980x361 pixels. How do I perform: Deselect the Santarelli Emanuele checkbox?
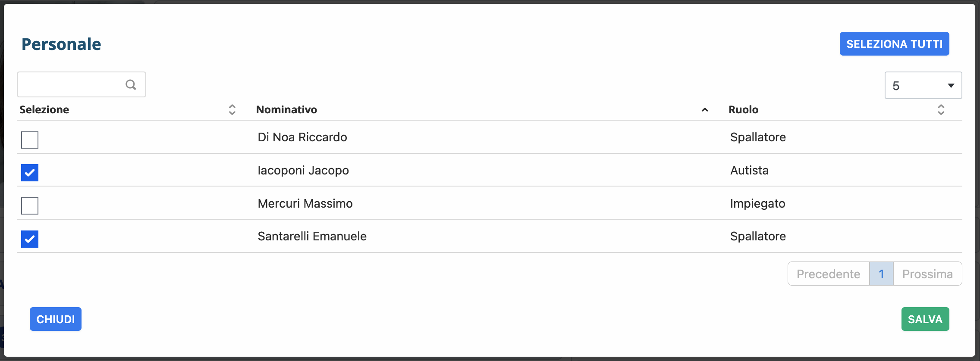30,239
